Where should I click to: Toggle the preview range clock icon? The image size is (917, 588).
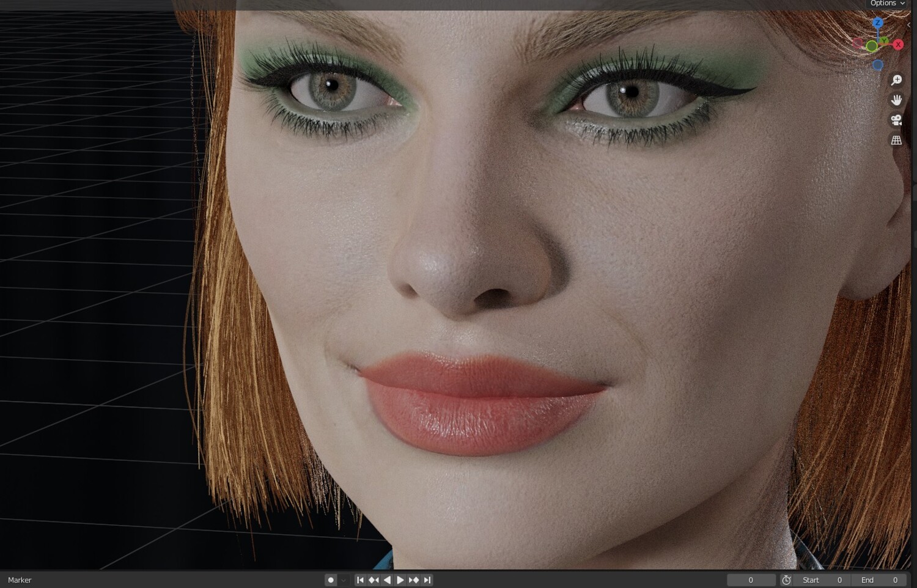pyautogui.click(x=787, y=580)
